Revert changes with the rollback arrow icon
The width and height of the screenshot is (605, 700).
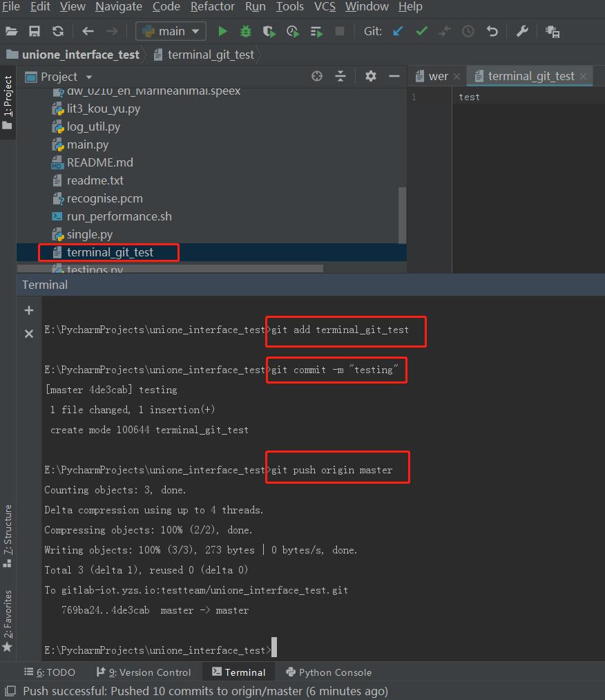coord(492,31)
